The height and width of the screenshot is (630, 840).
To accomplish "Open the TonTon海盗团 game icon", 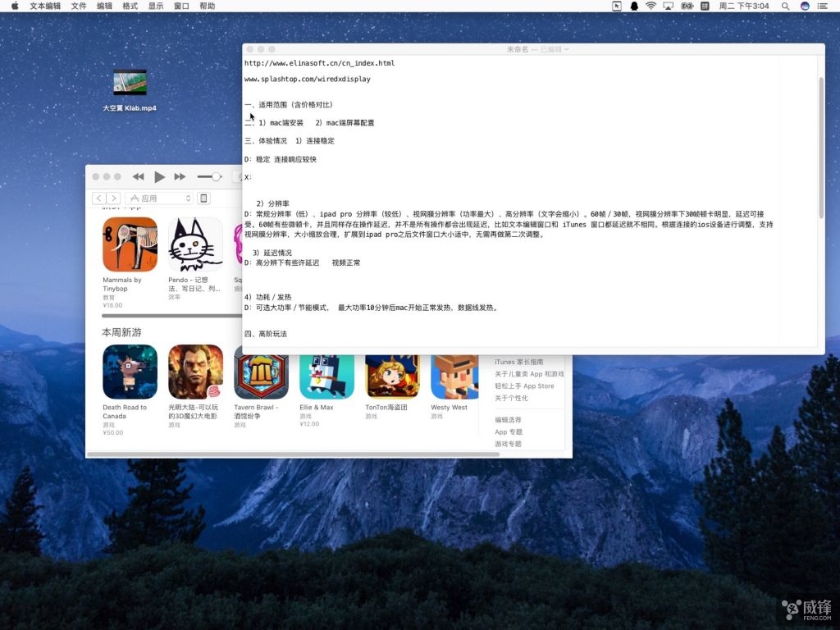I will click(x=392, y=377).
